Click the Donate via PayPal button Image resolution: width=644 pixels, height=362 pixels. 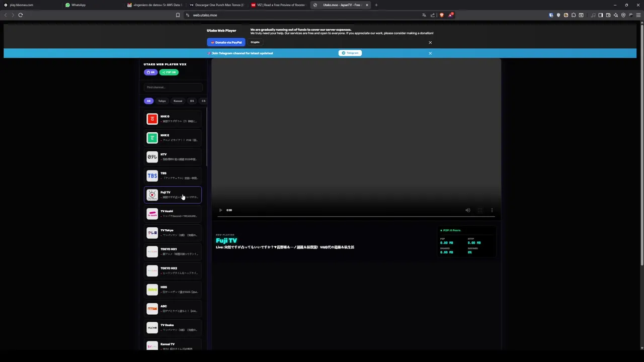click(226, 42)
